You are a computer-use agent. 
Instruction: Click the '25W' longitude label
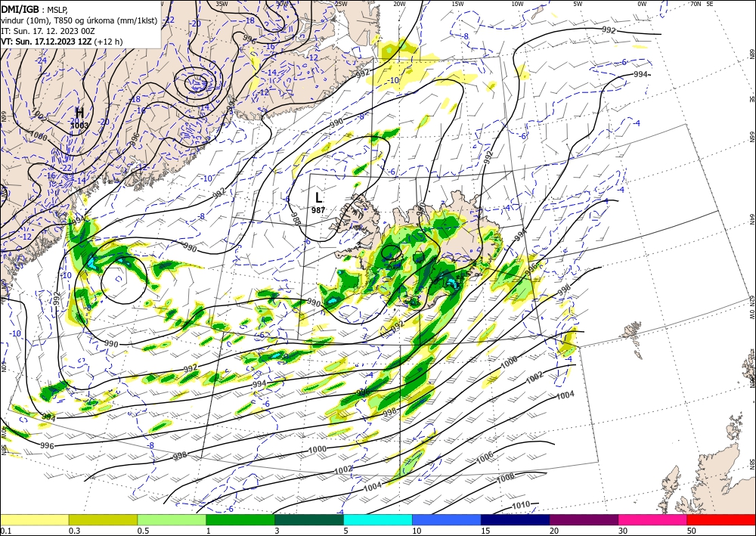tap(341, 4)
